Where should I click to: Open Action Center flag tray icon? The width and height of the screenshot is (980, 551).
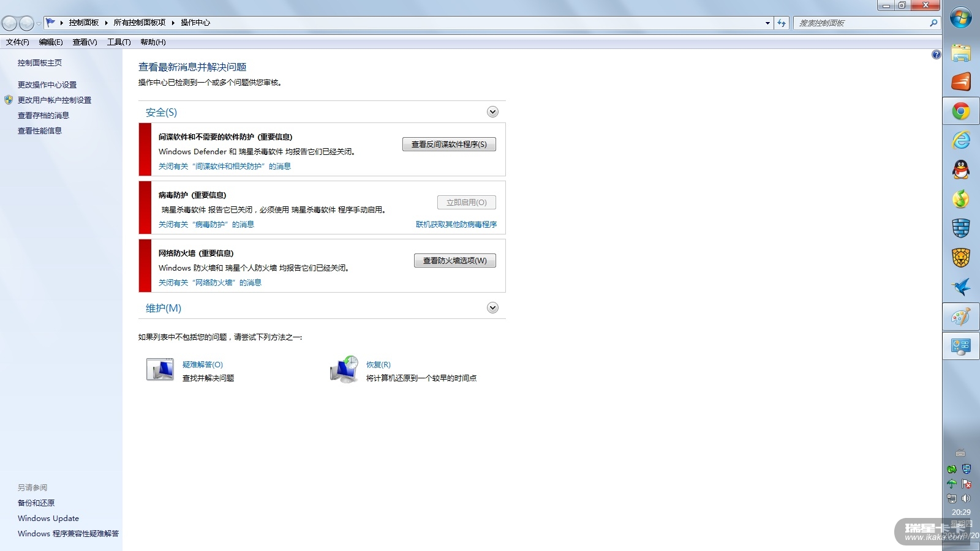[x=967, y=484]
